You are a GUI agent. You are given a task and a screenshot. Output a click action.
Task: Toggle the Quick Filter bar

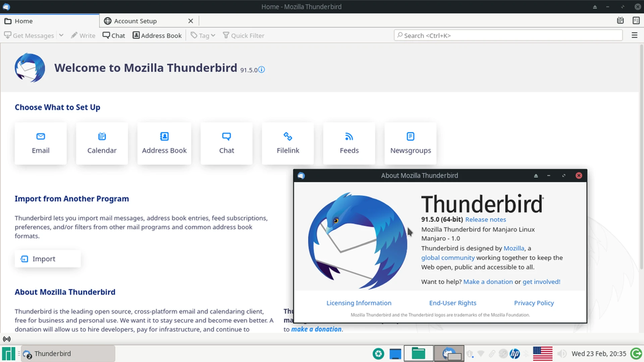[244, 35]
